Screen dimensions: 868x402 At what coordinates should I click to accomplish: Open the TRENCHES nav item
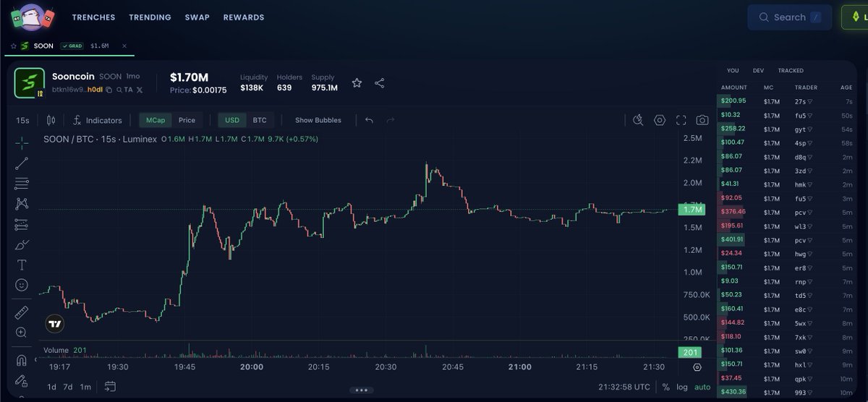[93, 17]
